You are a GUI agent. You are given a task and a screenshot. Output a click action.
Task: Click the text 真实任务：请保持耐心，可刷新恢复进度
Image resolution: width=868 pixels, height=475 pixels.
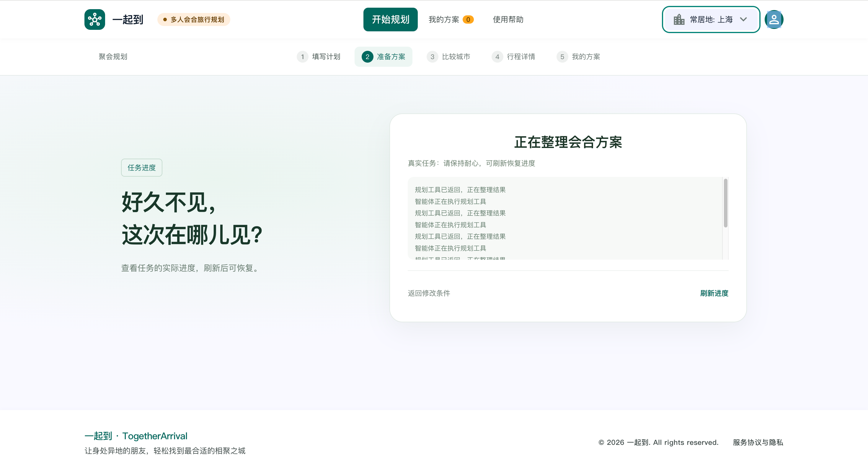click(471, 163)
